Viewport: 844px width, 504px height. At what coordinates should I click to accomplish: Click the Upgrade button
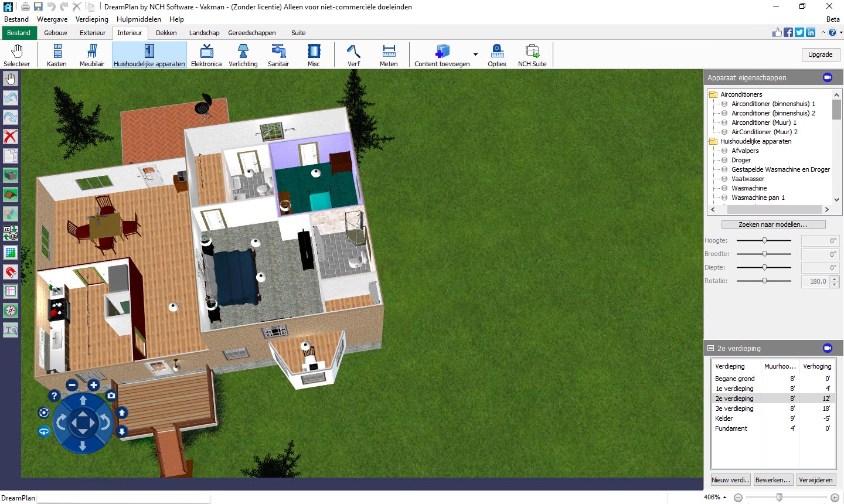pyautogui.click(x=821, y=54)
